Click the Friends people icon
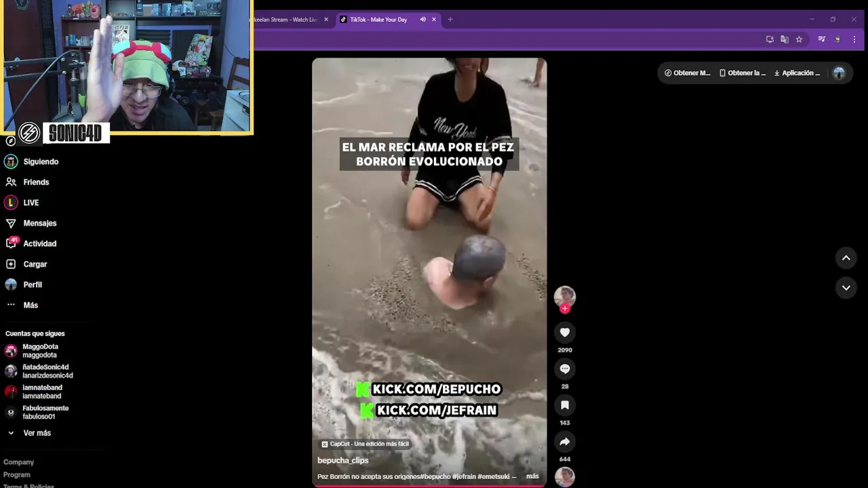Image resolution: width=868 pixels, height=488 pixels. [10, 182]
